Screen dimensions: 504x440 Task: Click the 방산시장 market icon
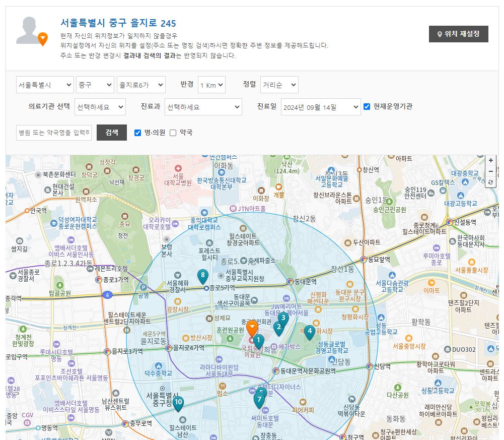tap(185, 338)
